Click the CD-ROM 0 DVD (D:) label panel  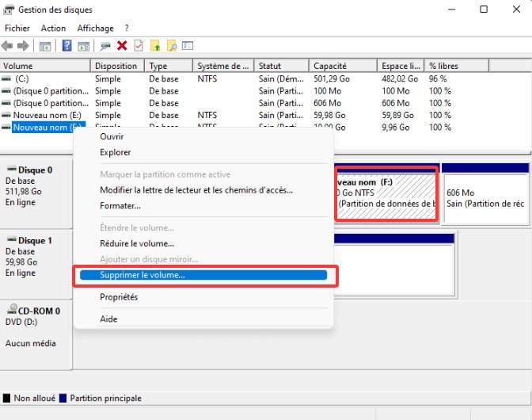[x=36, y=334]
